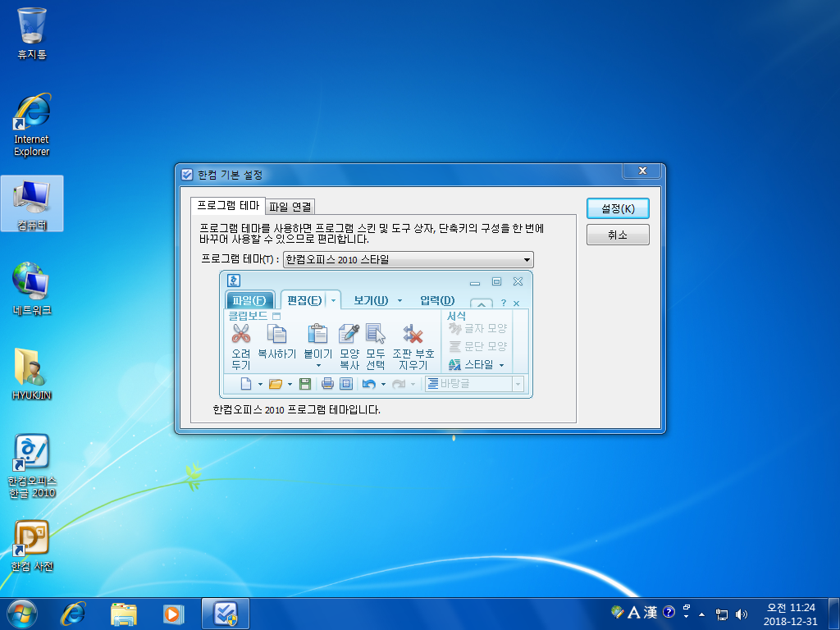
Task: Click the 클립보드 group launcher icon
Action: click(276, 316)
